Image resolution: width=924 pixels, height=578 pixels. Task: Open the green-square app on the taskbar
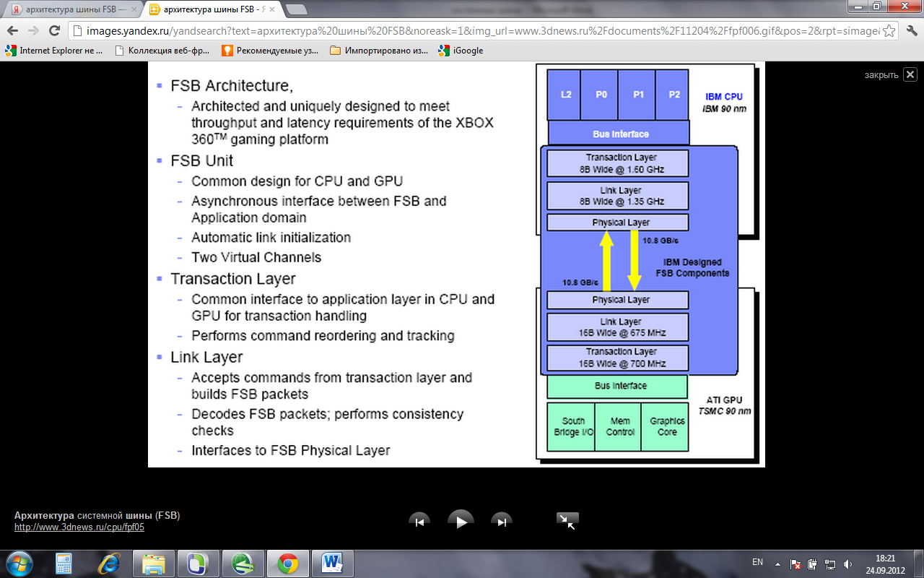(199, 564)
